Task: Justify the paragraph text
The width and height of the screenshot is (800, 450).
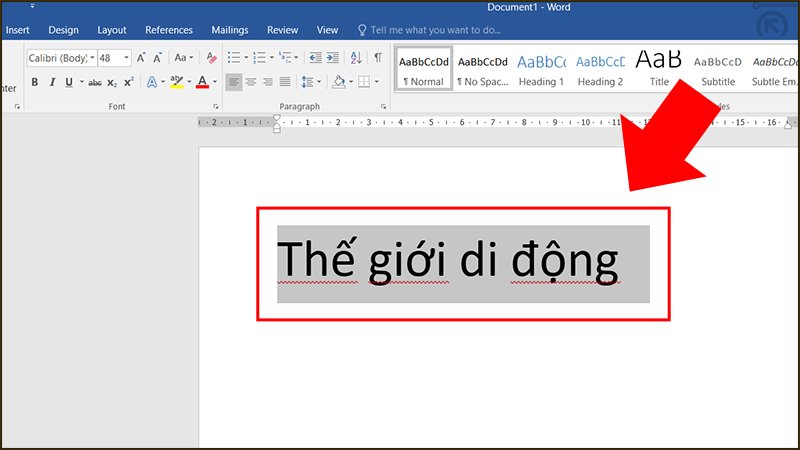Action: click(285, 82)
